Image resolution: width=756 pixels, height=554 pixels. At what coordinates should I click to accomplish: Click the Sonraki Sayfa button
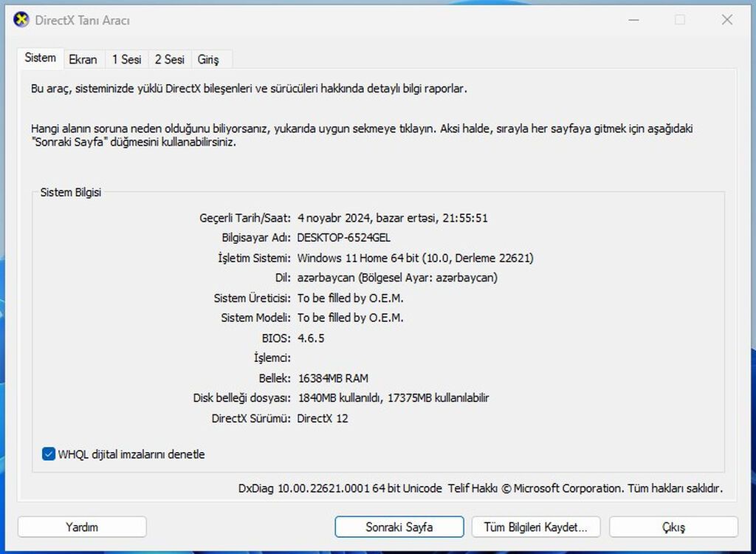[399, 527]
